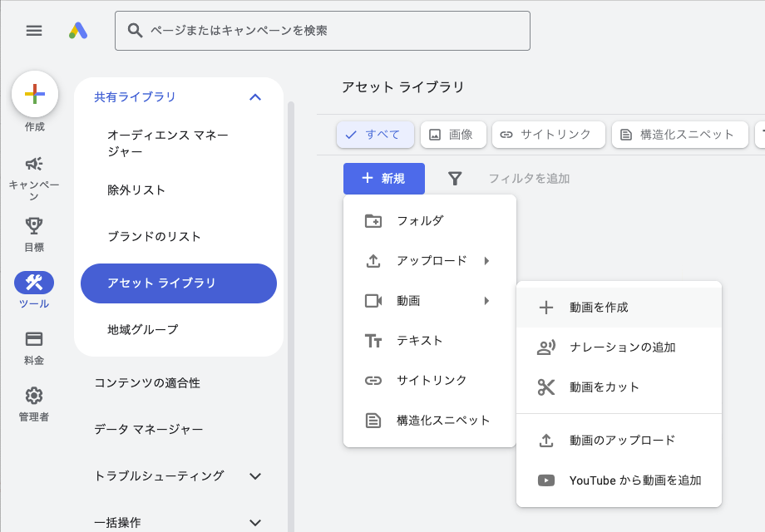The image size is (765, 532).
Task: Open Goals via the trophy icon
Action: 34,225
